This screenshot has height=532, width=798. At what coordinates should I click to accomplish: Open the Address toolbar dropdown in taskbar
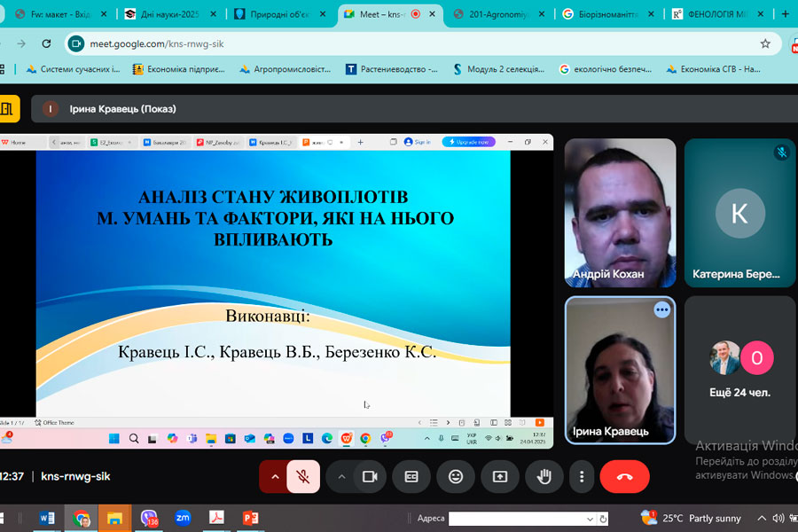pyautogui.click(x=591, y=519)
